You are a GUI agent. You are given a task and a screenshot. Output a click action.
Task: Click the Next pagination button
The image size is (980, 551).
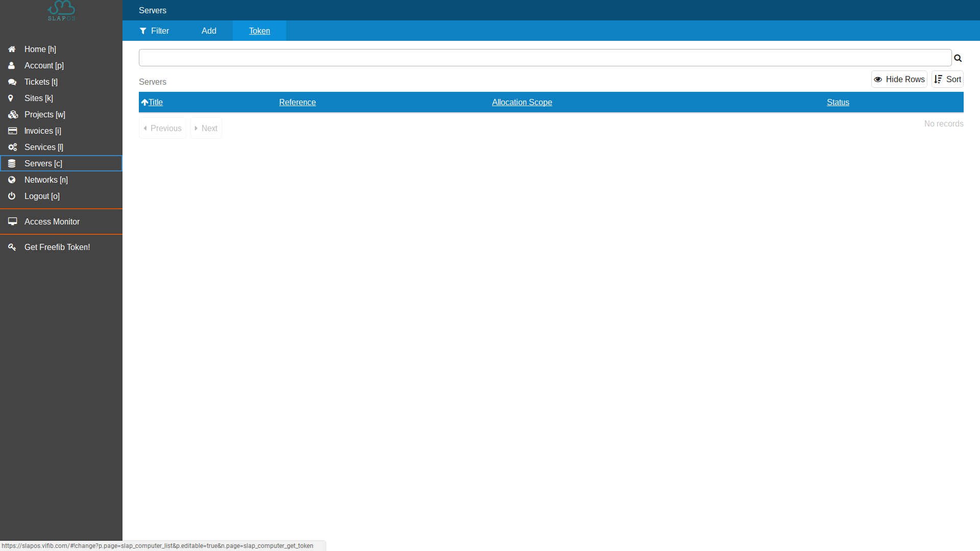click(206, 128)
